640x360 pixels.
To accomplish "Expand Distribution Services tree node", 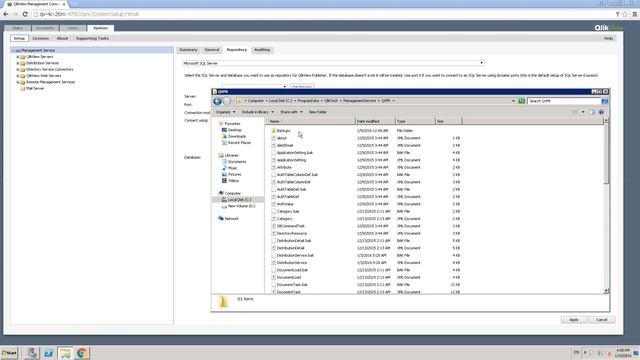I will pos(18,63).
